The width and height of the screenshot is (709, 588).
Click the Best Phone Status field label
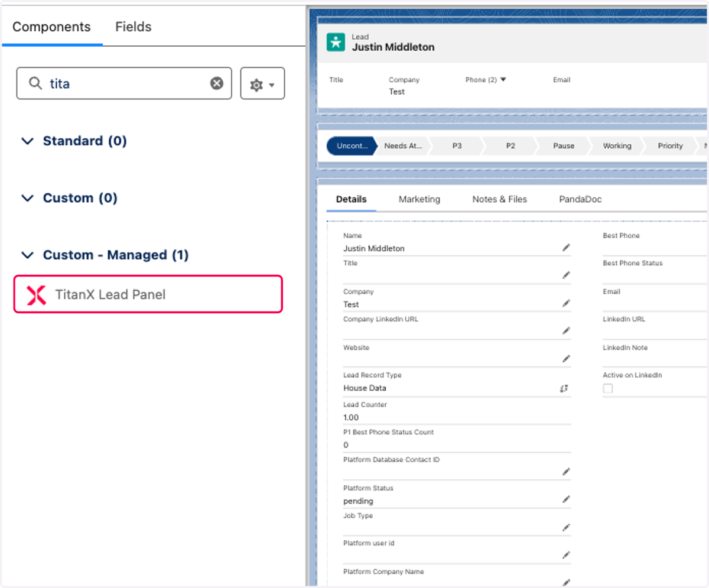click(x=632, y=263)
